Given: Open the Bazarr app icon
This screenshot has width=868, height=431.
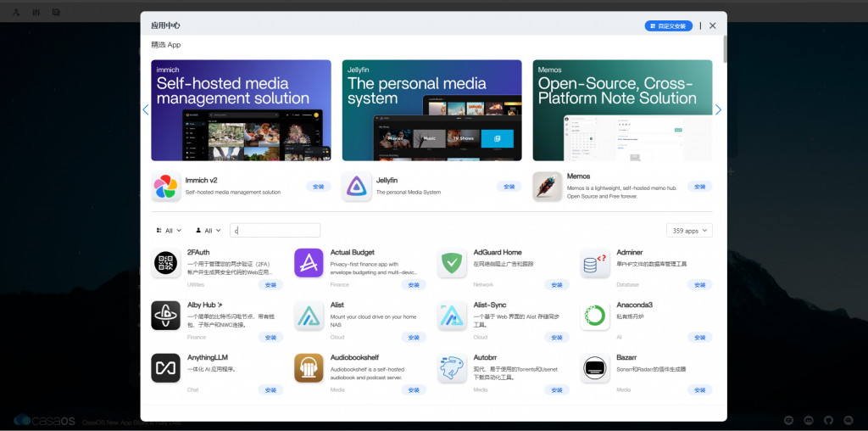Looking at the screenshot, I should [595, 368].
